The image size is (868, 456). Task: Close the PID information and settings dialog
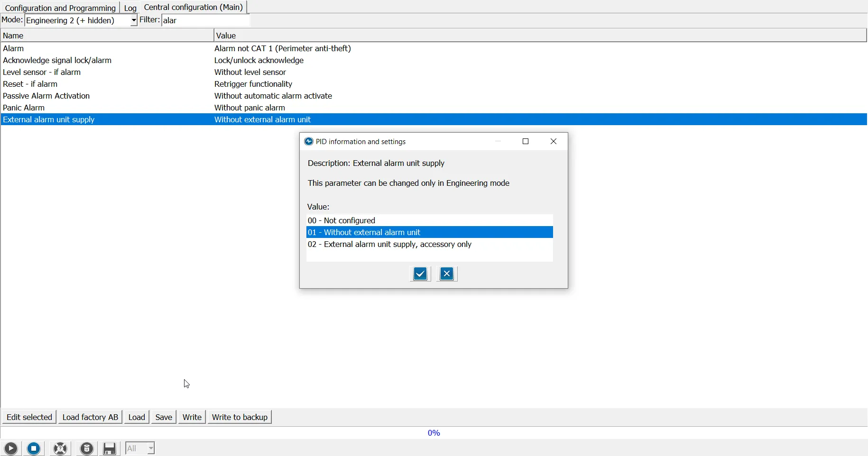(554, 142)
